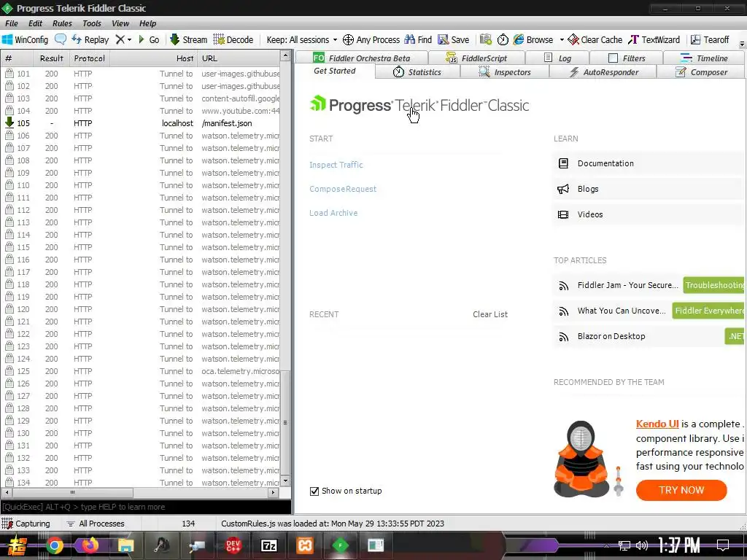Select session 125 oca.telemetry row

(x=142, y=371)
